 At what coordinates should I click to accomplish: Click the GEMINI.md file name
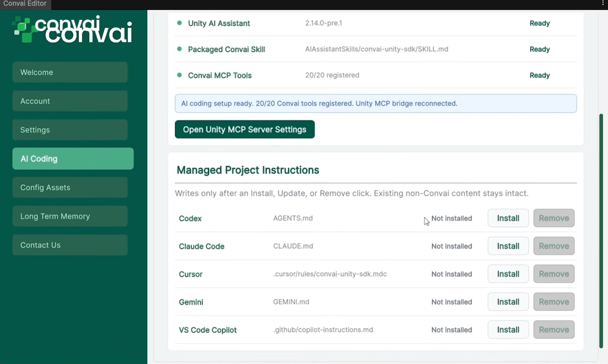coord(291,302)
